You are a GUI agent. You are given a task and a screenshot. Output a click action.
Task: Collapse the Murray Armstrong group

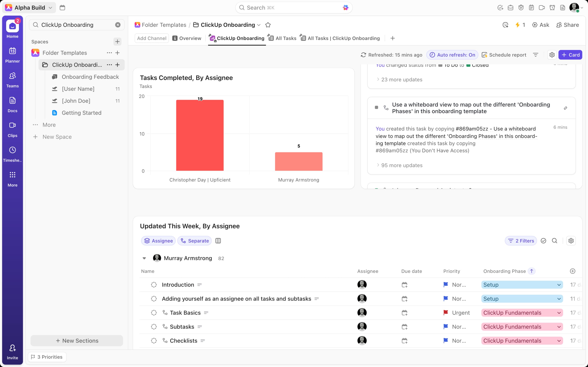click(144, 258)
